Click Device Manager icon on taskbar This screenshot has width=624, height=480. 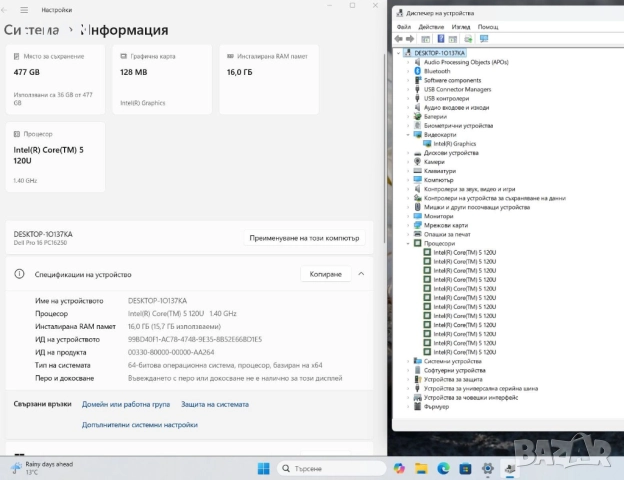coord(510,468)
